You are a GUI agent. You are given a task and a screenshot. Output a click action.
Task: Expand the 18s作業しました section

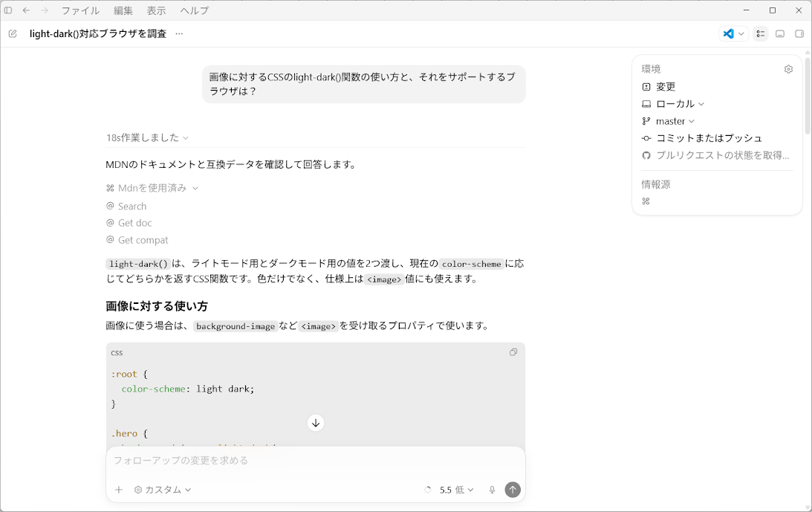[147, 137]
